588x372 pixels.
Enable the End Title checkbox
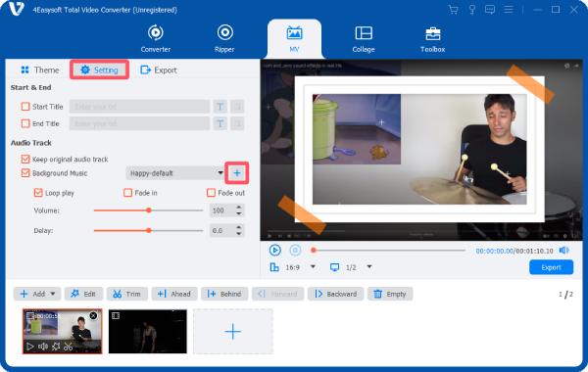[25, 123]
